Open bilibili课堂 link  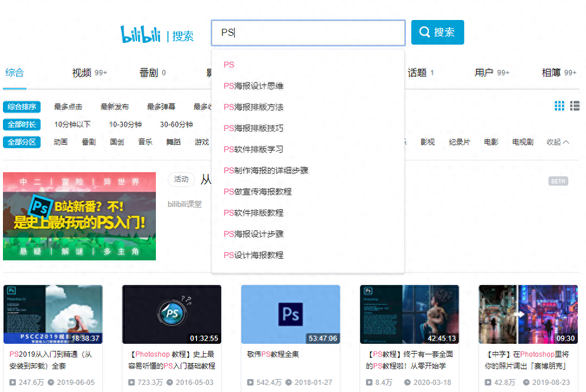(185, 204)
